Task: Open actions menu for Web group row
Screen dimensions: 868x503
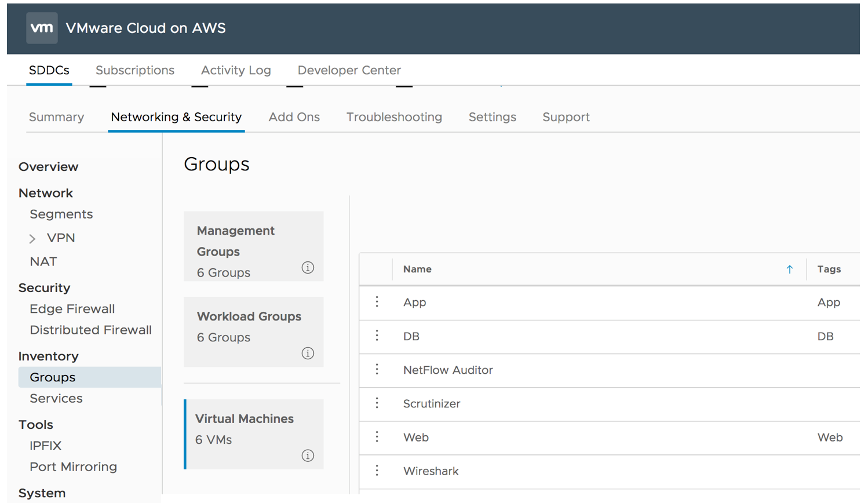Action: tap(377, 437)
